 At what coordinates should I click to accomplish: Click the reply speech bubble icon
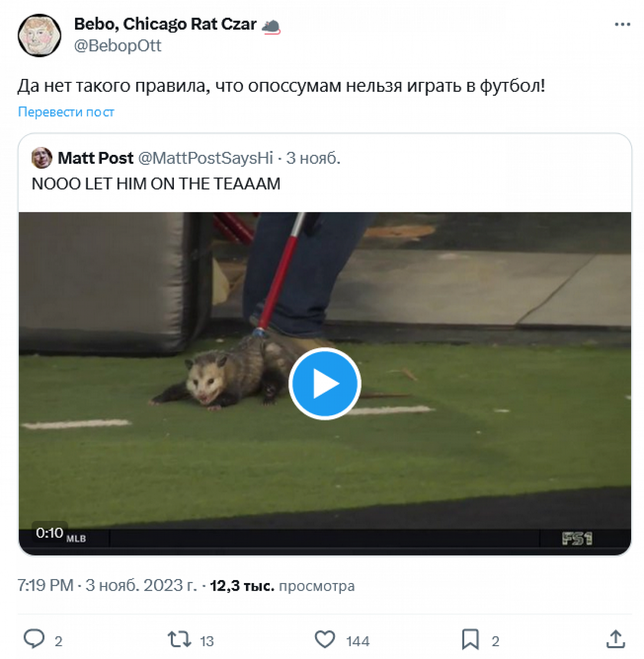(34, 639)
